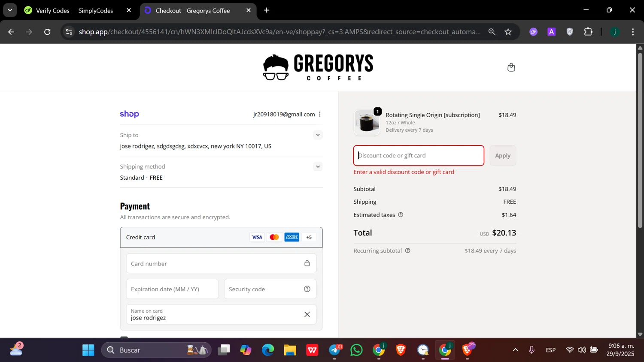Select Checkout - Gregorys Coffee tab

pyautogui.click(x=193, y=11)
